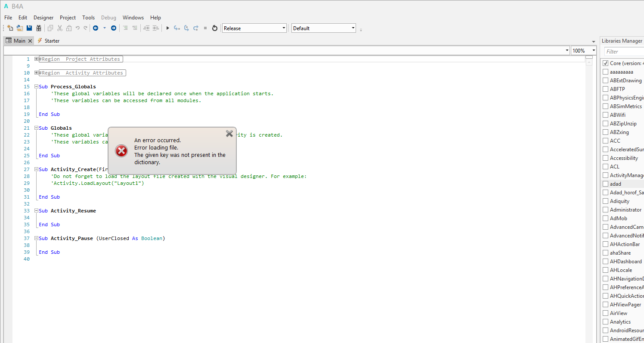Open the Designer menu
644x343 pixels.
coord(43,18)
